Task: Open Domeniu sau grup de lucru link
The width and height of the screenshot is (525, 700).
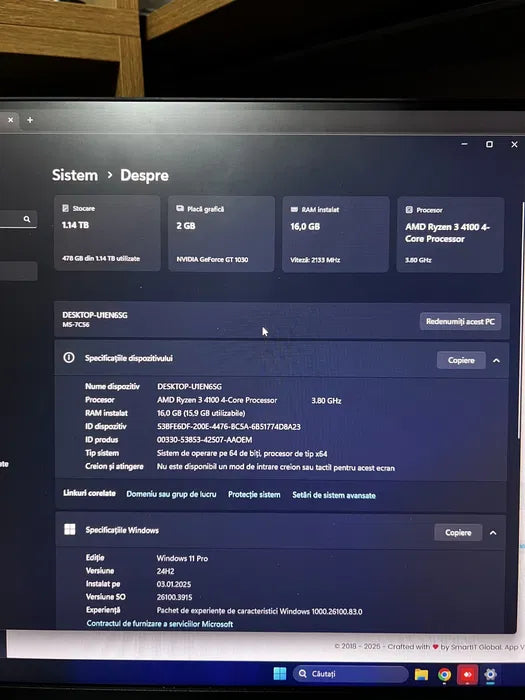Action: click(171, 494)
